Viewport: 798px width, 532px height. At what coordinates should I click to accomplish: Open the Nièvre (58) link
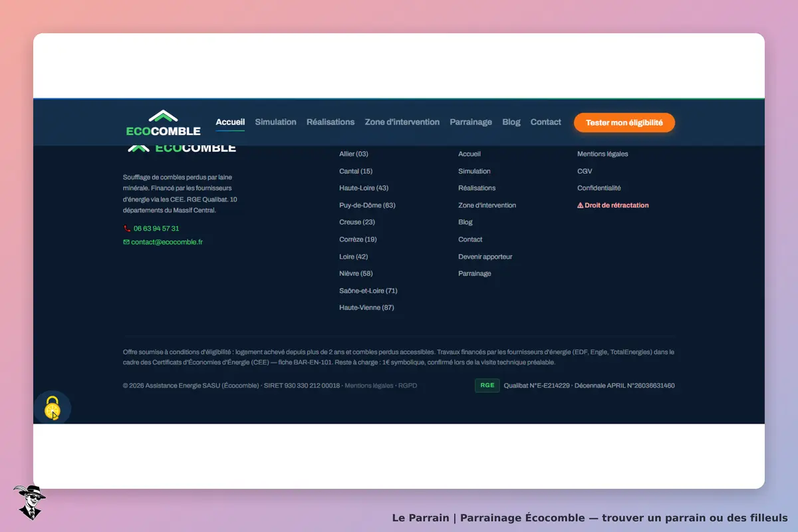pos(356,273)
